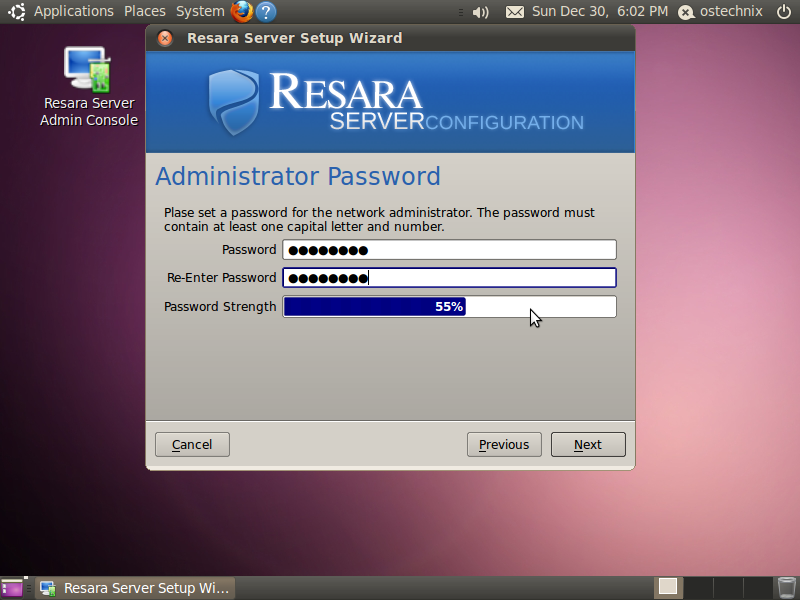Open the power/session menu icon
Image resolution: width=800 pixels, height=600 pixels.
click(x=784, y=11)
